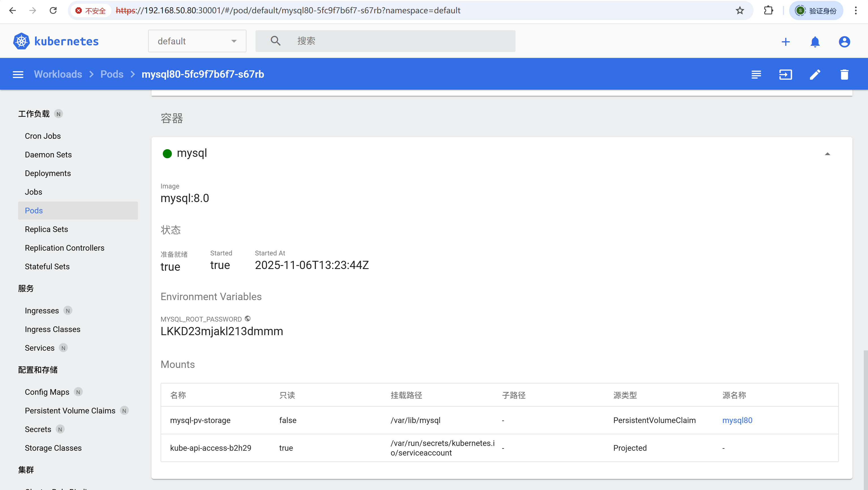This screenshot has height=490, width=868.
Task: Click the create new resource plus icon
Action: tap(785, 42)
